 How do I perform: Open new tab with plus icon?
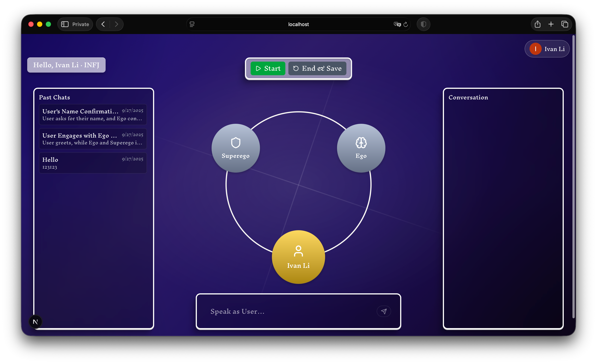(551, 24)
